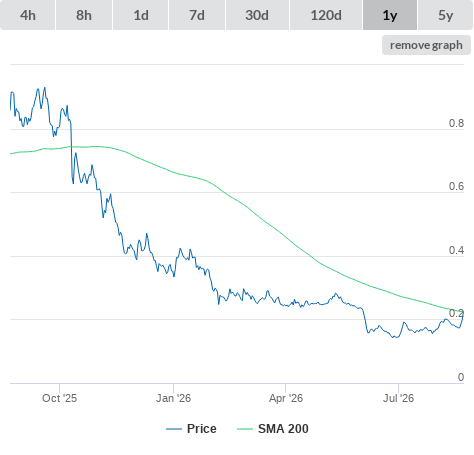Viewport: 474px width, 455px height.
Task: Select the 7d time range tab
Action: point(197,15)
